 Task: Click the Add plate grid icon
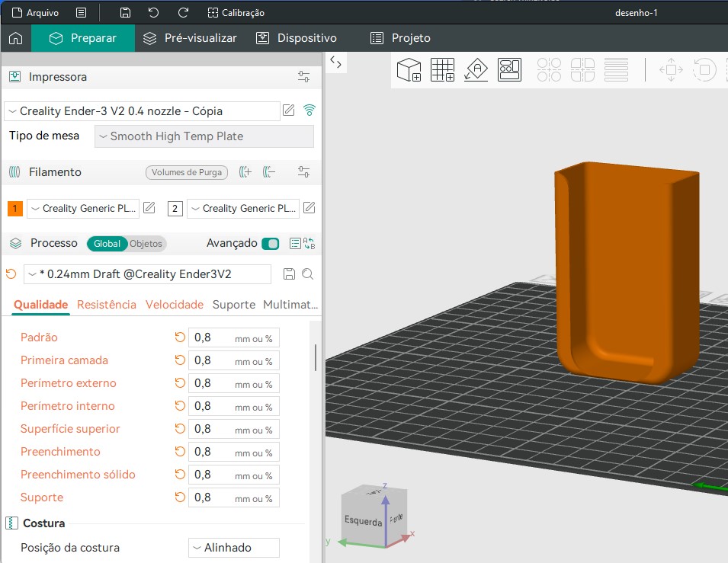click(x=442, y=70)
